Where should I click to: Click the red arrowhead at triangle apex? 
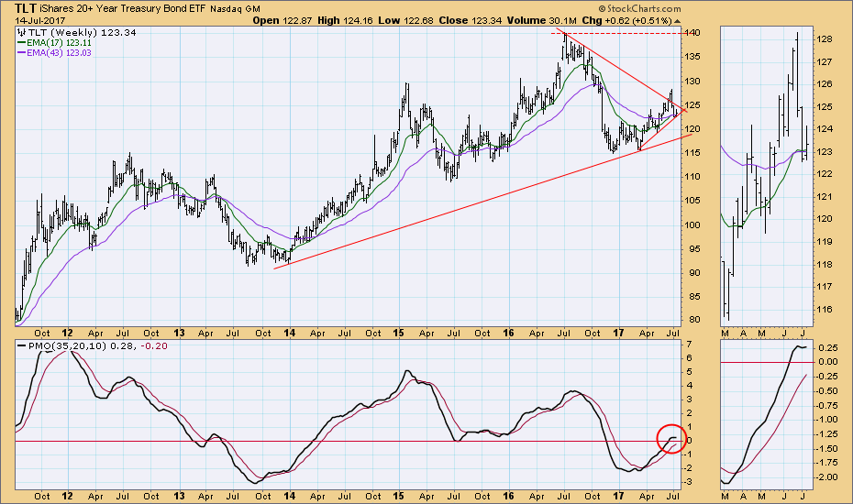[681, 111]
